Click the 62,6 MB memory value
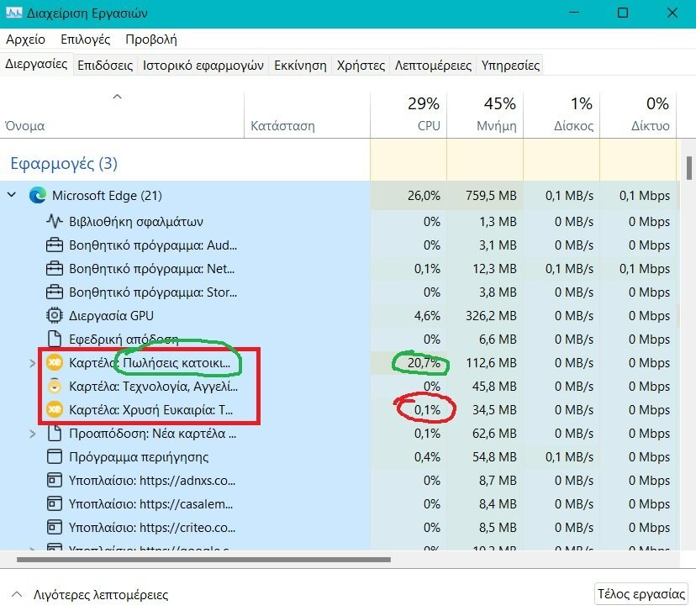This screenshot has width=696, height=616. click(x=494, y=433)
